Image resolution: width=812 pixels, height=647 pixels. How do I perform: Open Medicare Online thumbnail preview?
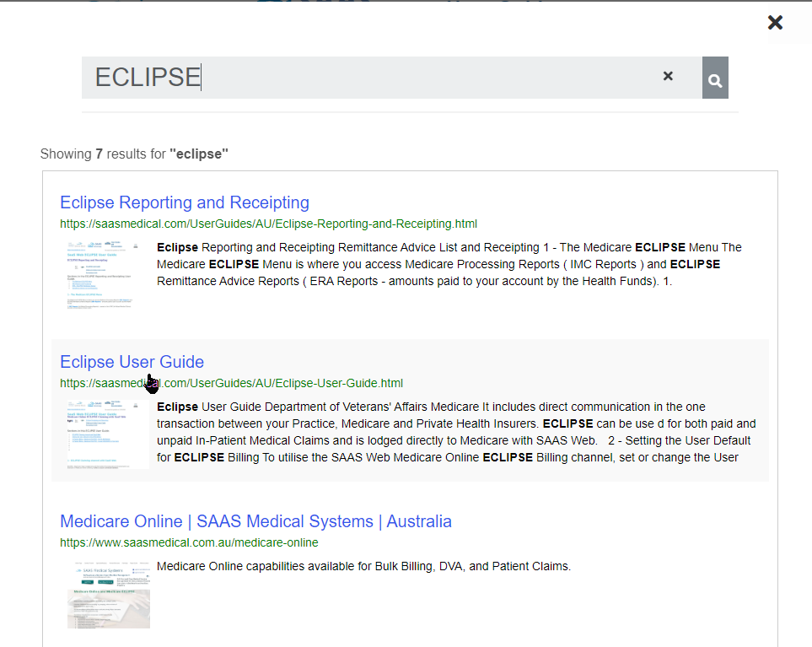tap(108, 594)
